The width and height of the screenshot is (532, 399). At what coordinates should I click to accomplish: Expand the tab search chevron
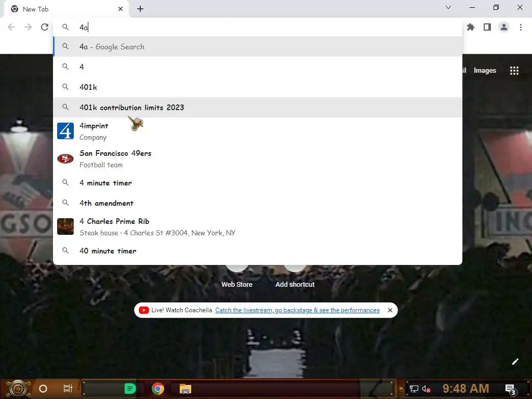(x=448, y=7)
